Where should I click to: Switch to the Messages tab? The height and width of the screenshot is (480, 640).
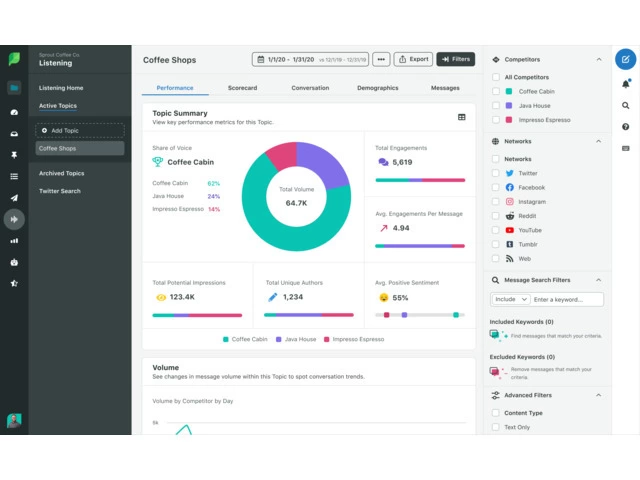point(445,88)
